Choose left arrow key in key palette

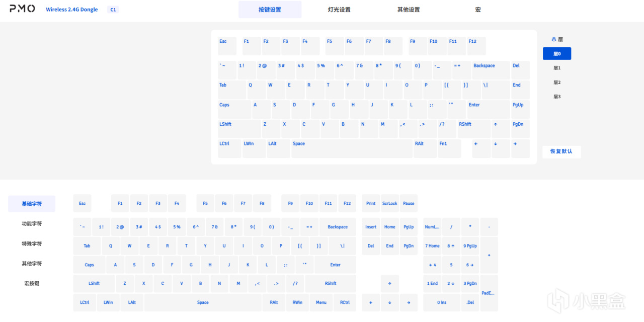[371, 302]
